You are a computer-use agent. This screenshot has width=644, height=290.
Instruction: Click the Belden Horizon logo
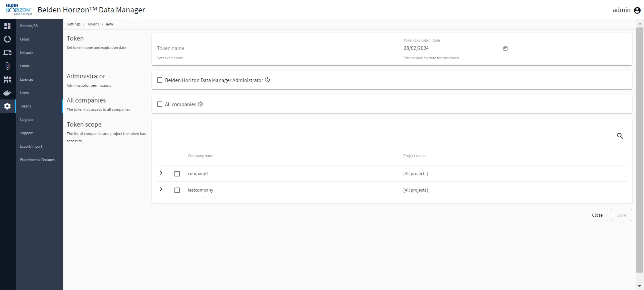pyautogui.click(x=19, y=10)
